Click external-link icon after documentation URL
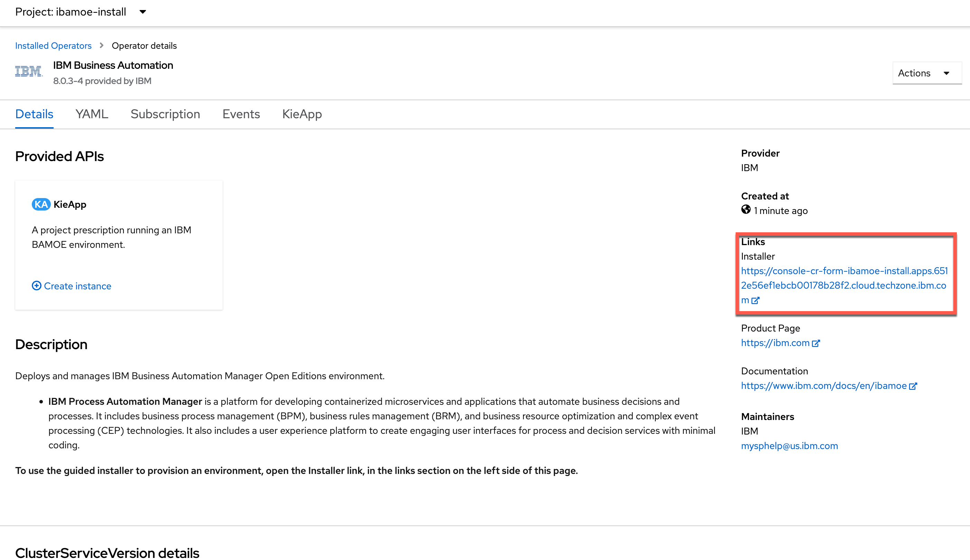970x560 pixels. (913, 386)
